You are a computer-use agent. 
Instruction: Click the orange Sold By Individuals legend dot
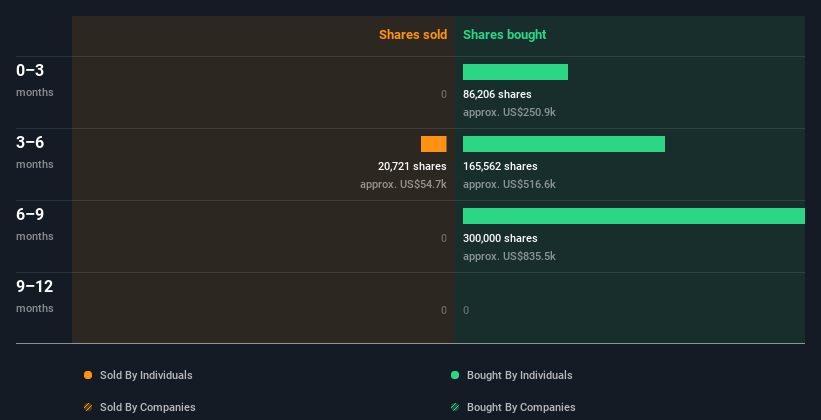point(88,375)
